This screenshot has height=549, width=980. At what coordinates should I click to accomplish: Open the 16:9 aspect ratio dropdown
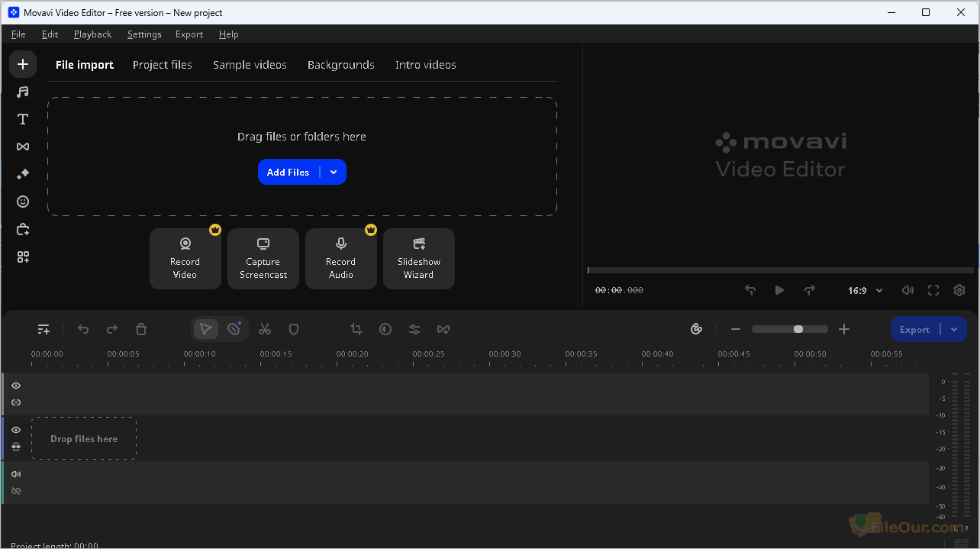coord(865,290)
